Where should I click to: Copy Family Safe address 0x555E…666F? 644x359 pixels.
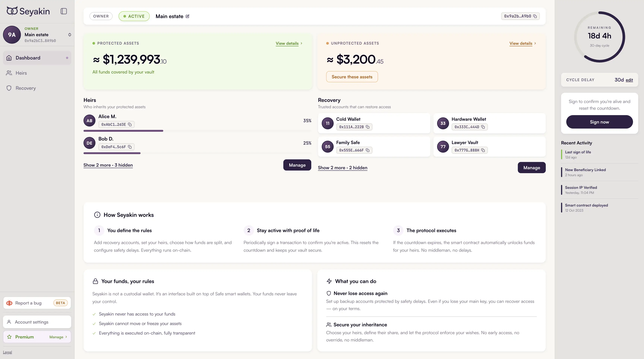pos(368,150)
